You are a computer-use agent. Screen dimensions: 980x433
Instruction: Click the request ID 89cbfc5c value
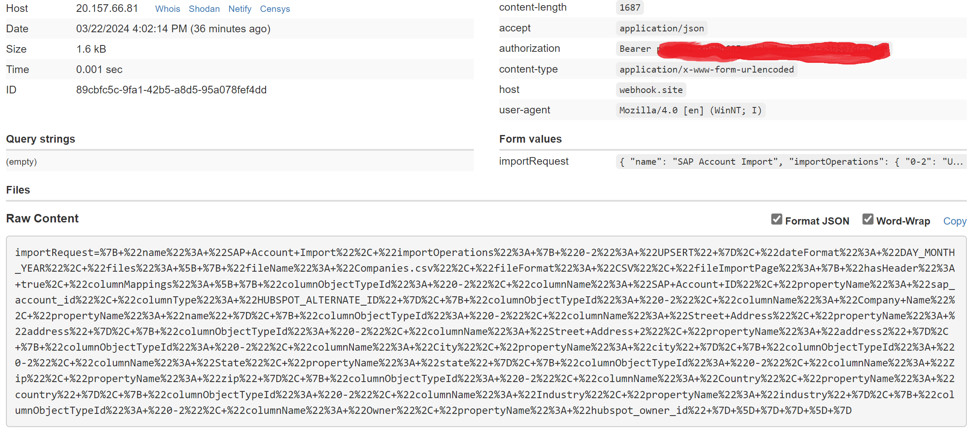pos(171,90)
